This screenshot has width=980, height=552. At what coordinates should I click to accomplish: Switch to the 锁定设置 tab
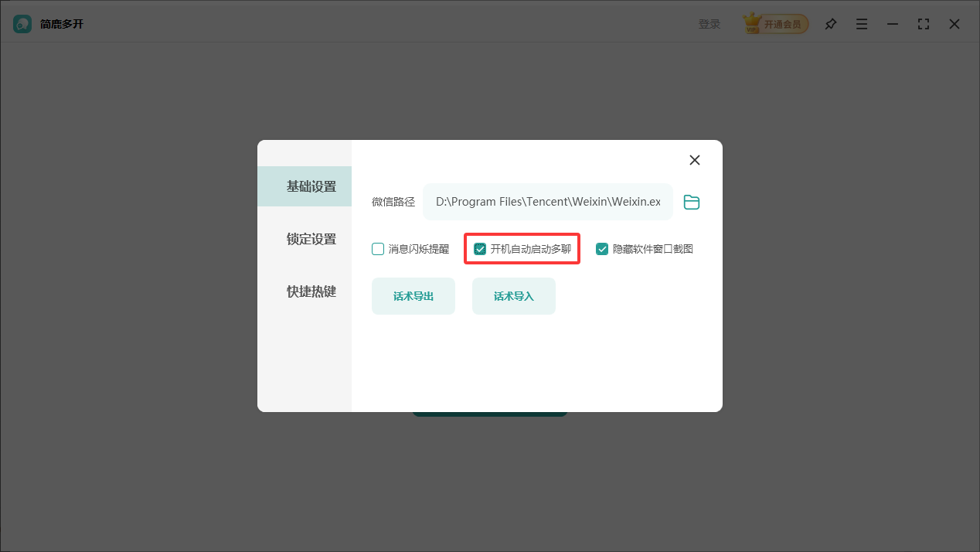click(x=311, y=239)
